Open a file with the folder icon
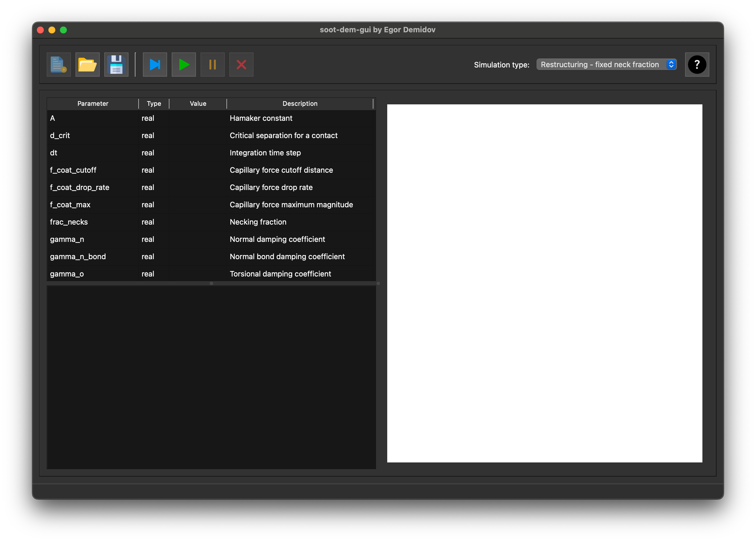Viewport: 756px width, 542px height. pyautogui.click(x=87, y=64)
